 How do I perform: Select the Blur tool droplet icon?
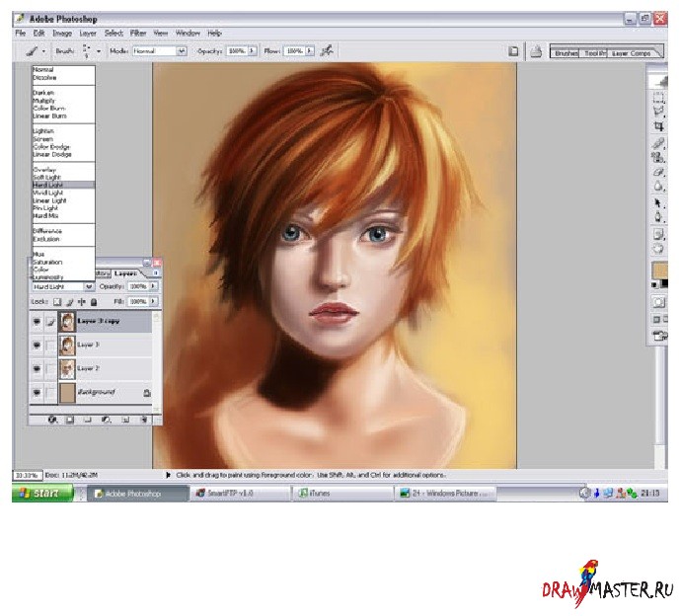[x=658, y=187]
